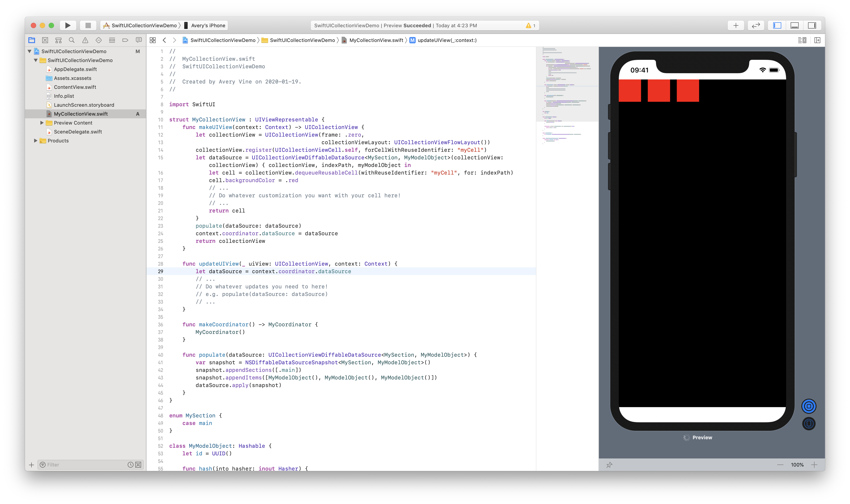Open the Source Control navigator
The height and width of the screenshot is (504, 850).
tap(45, 40)
